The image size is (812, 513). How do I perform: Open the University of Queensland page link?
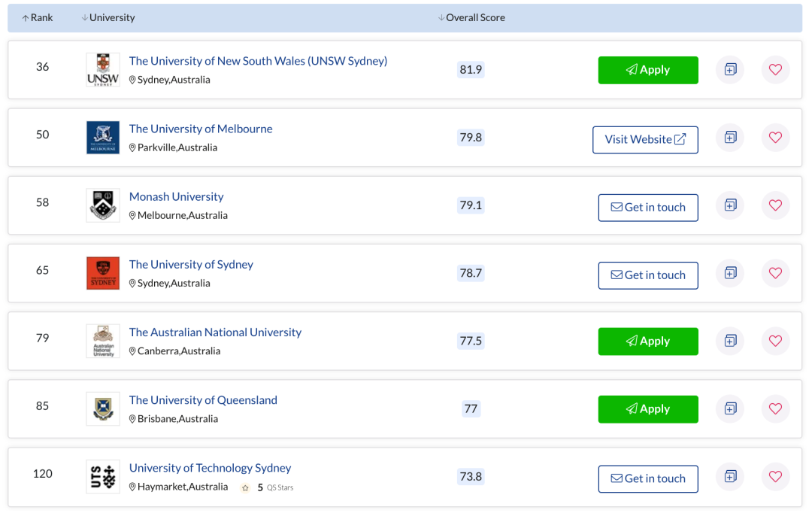pos(203,400)
